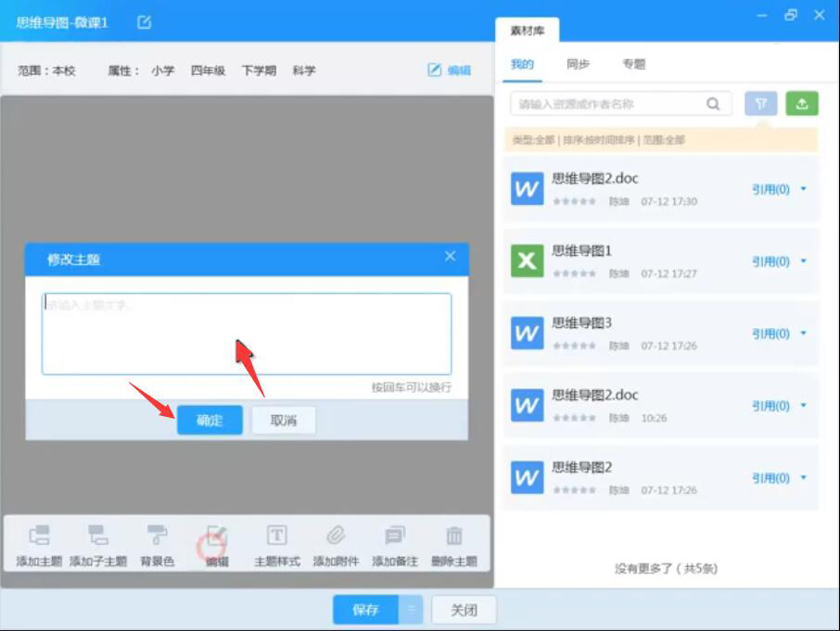This screenshot has width=840, height=631.
Task: Click 引用(0) for 思维导图3
Action: pyautogui.click(x=770, y=334)
